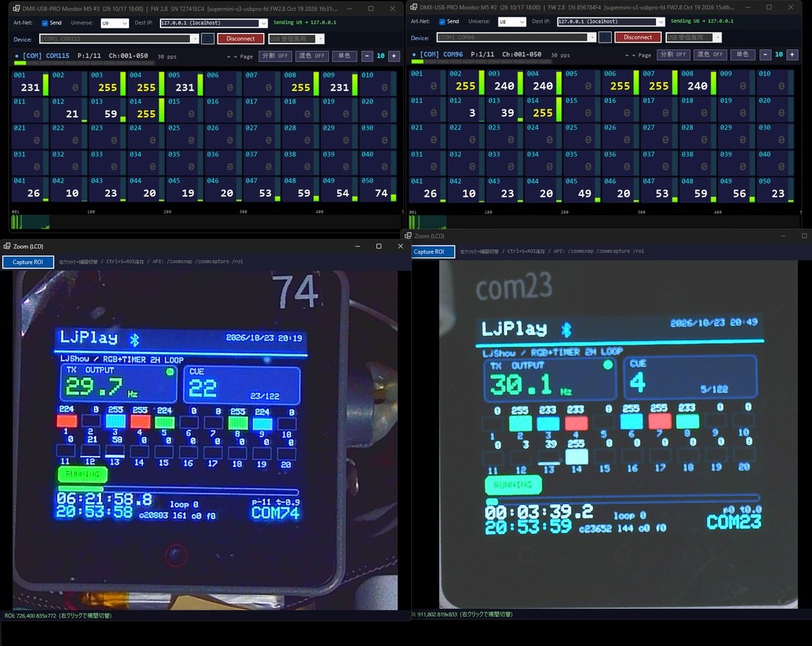The height and width of the screenshot is (646, 812).
Task: Increase columns with plus in Monitor #3
Action: tap(394, 56)
